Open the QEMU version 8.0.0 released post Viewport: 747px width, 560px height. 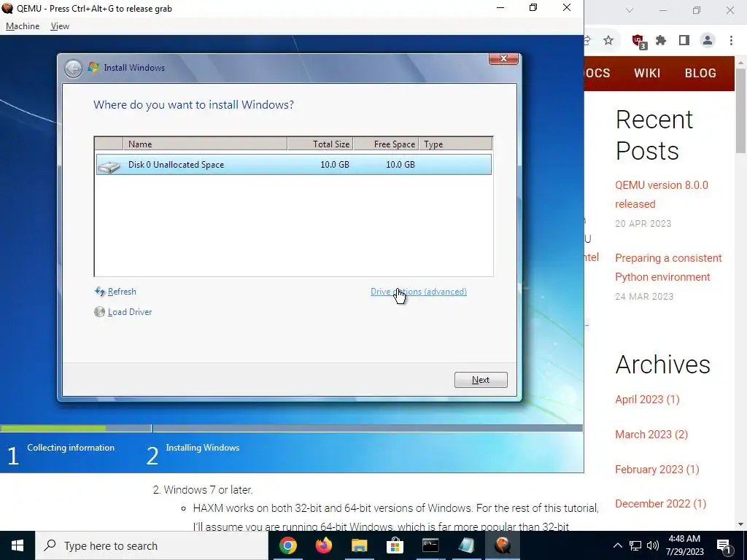[x=662, y=194]
